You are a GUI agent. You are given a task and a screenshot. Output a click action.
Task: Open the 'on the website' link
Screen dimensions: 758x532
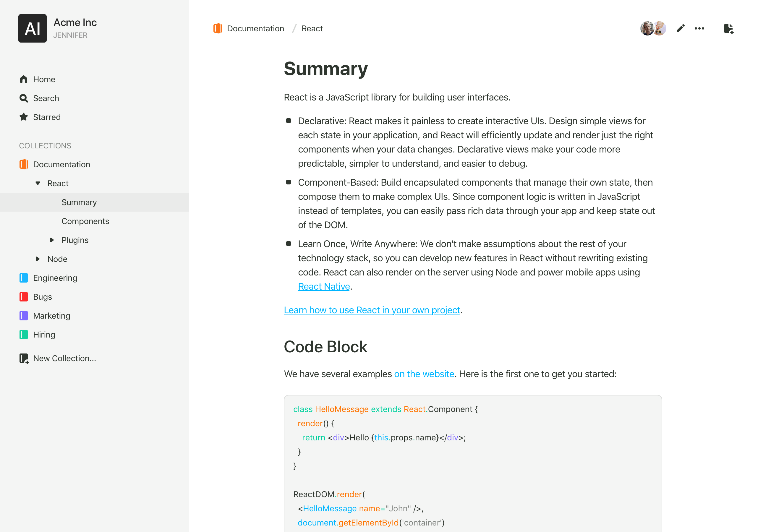[x=424, y=374]
